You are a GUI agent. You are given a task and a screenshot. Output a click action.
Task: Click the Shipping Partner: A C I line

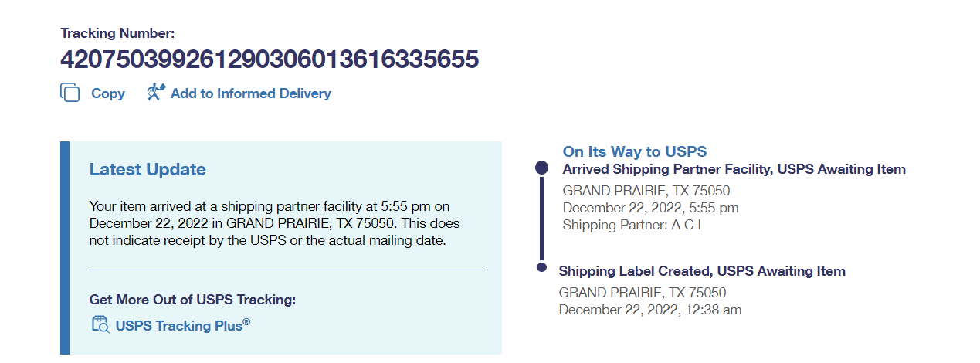point(632,225)
